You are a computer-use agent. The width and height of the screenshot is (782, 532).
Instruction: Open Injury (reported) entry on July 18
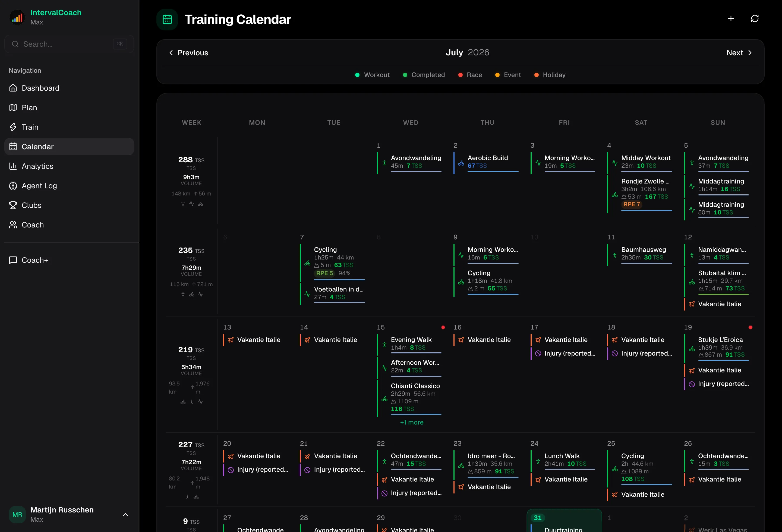coord(640,353)
